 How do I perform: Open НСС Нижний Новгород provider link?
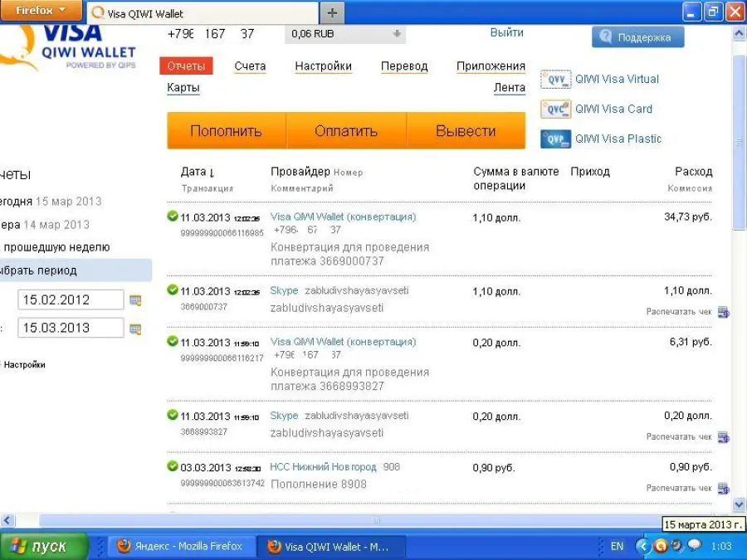pyautogui.click(x=323, y=467)
